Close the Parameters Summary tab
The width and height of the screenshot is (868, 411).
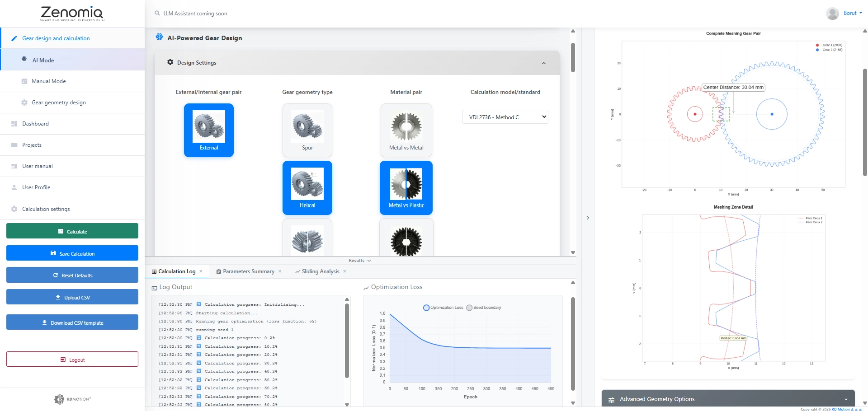tap(280, 271)
